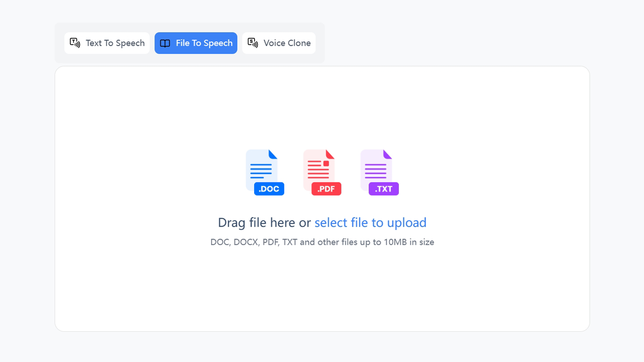
Task: Click the file size hint text
Action: (322, 242)
